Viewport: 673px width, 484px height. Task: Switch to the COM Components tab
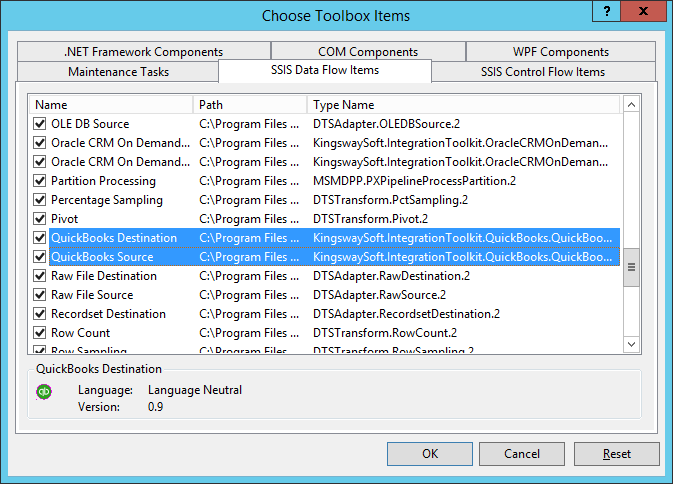pyautogui.click(x=368, y=51)
